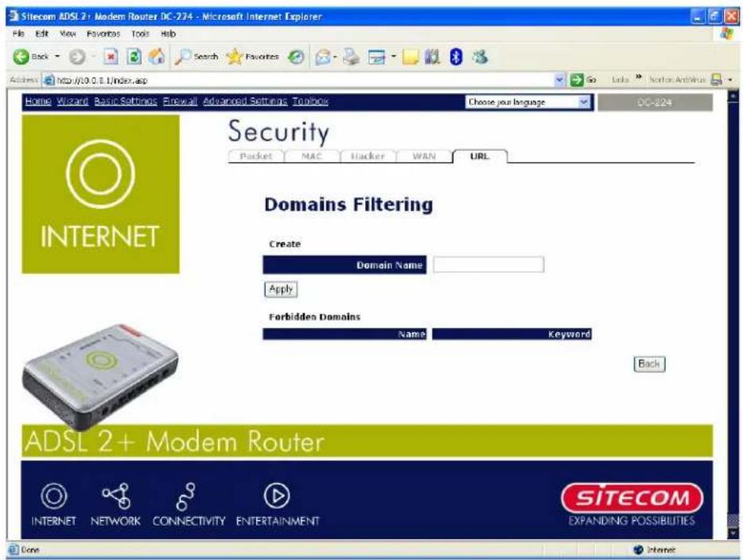The image size is (743, 560).
Task: Click the Edit page icon
Action: tap(377, 57)
